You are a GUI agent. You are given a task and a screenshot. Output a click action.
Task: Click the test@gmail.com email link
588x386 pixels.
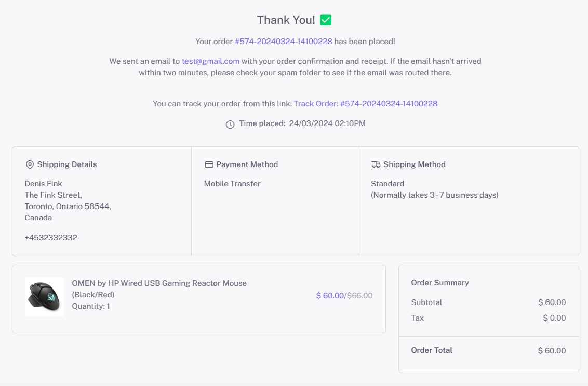tap(210, 61)
